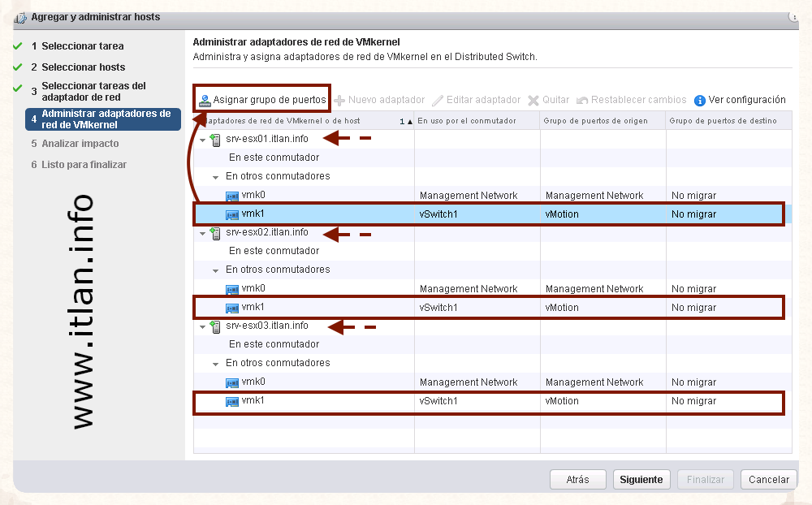Click the srv-esx01.itlan.info host icon
The image size is (812, 505).
(216, 140)
